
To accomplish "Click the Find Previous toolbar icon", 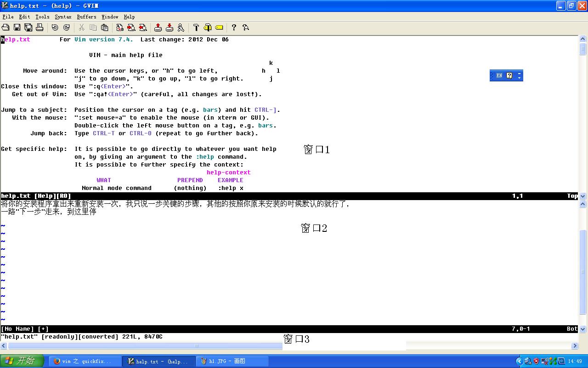I will pos(143,28).
